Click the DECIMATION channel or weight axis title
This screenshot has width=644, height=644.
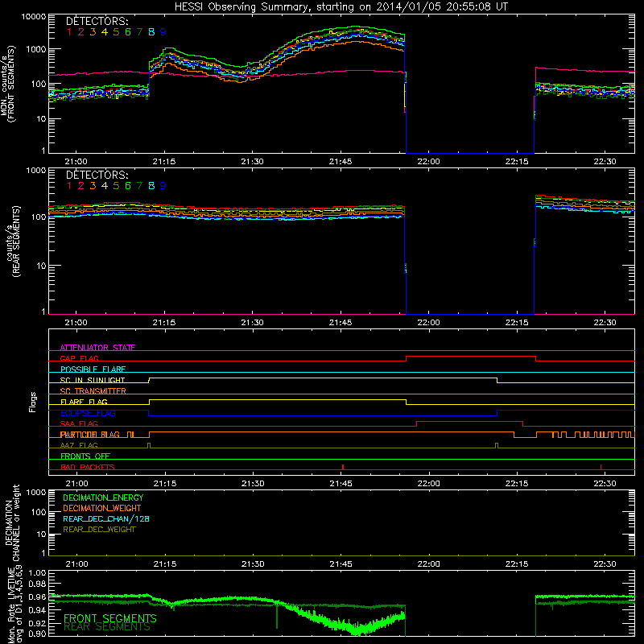12,522
